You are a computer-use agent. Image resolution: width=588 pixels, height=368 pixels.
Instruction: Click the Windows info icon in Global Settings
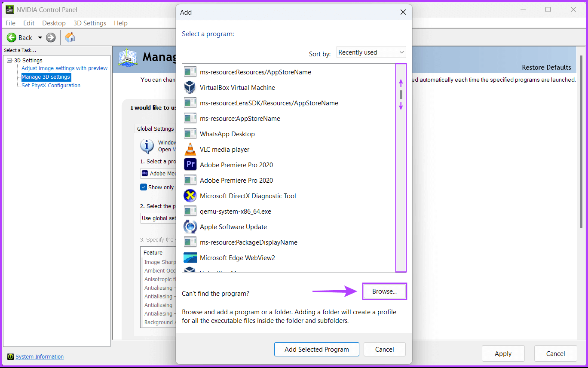[x=147, y=146]
